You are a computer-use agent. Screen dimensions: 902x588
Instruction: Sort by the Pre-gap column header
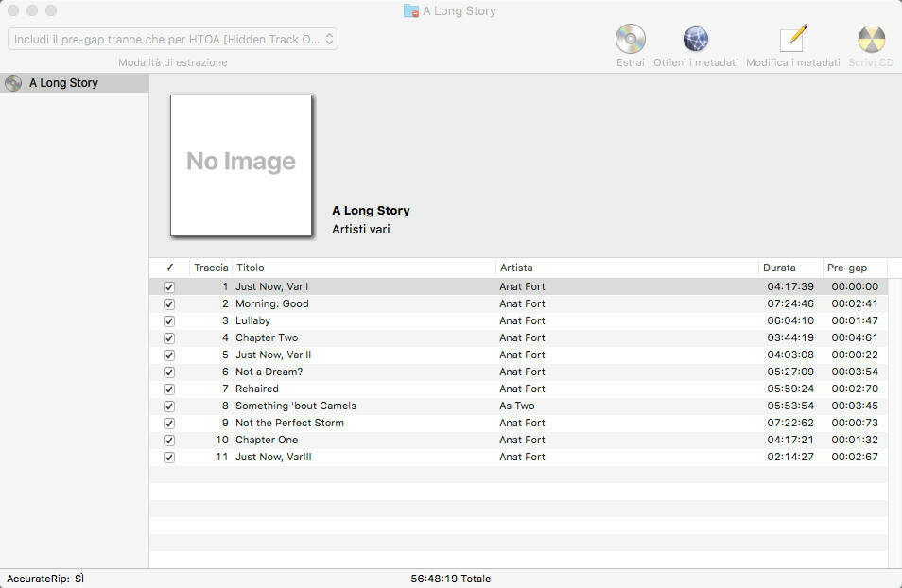[855, 268]
